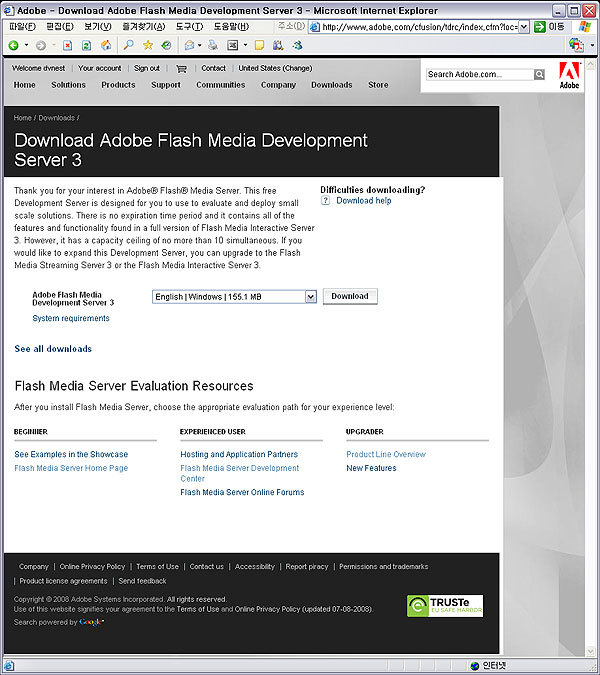Click the Adobe logo
The image size is (600, 675).
pyautogui.click(x=569, y=76)
